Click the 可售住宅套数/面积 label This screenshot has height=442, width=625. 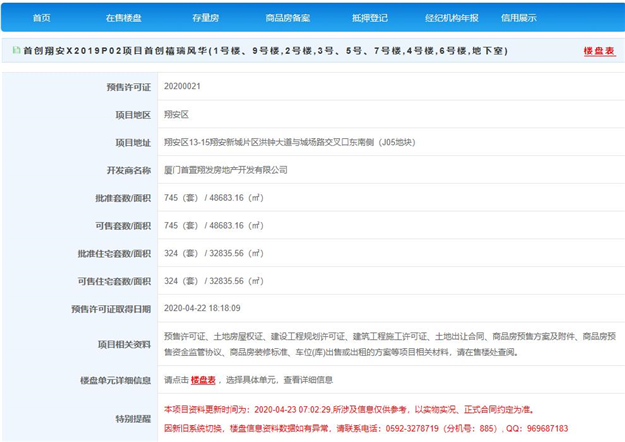pos(114,281)
